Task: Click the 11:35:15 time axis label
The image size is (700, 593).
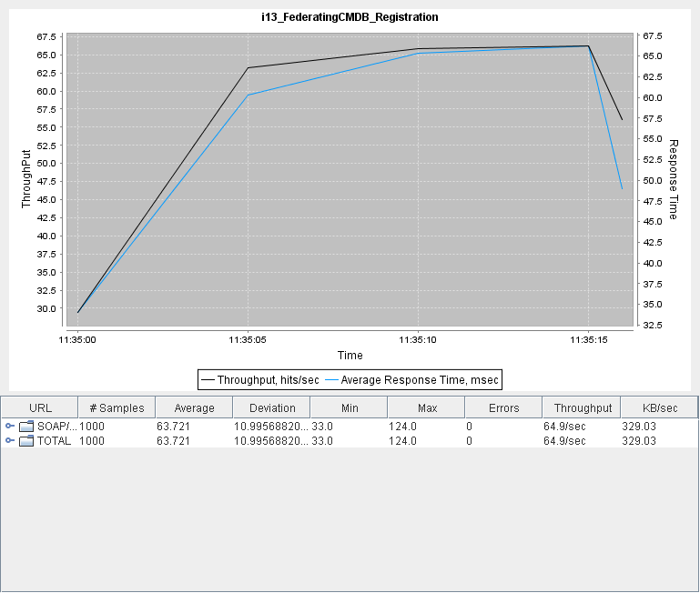Action: point(588,340)
